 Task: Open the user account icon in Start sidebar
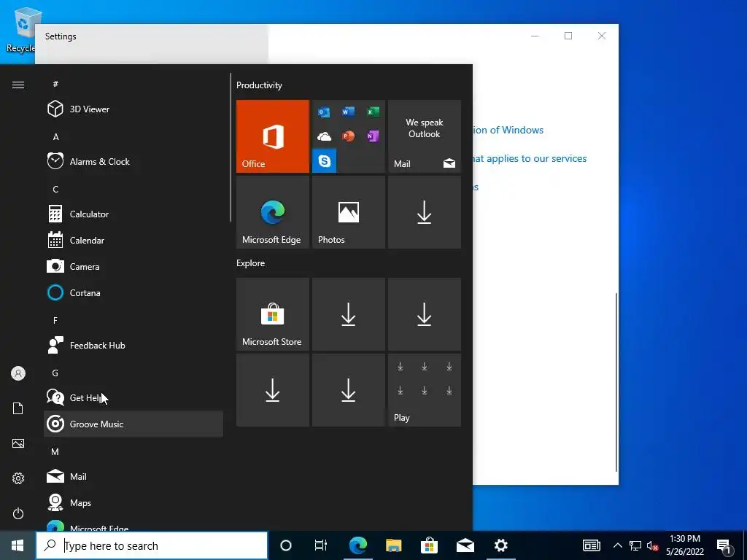point(18,373)
